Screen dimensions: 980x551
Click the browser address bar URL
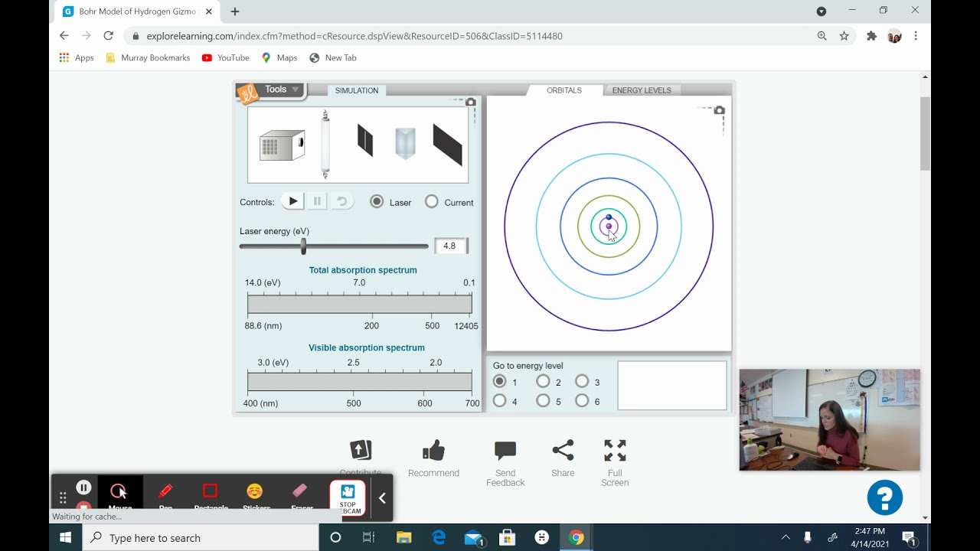354,36
